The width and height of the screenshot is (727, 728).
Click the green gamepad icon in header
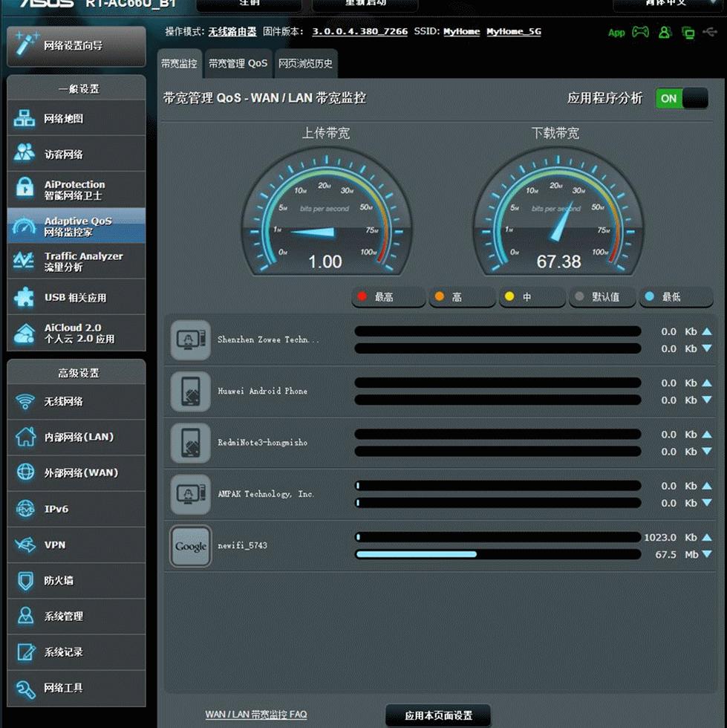[639, 33]
